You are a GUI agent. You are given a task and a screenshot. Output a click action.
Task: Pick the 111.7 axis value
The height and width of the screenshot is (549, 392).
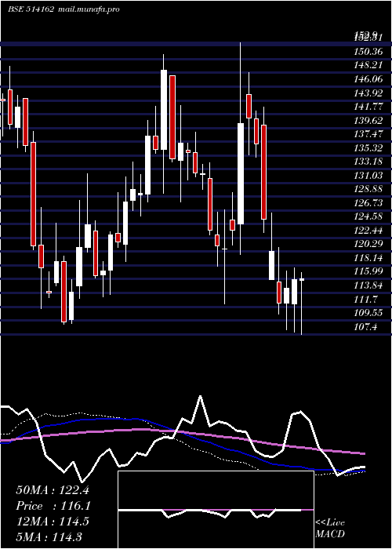click(365, 299)
